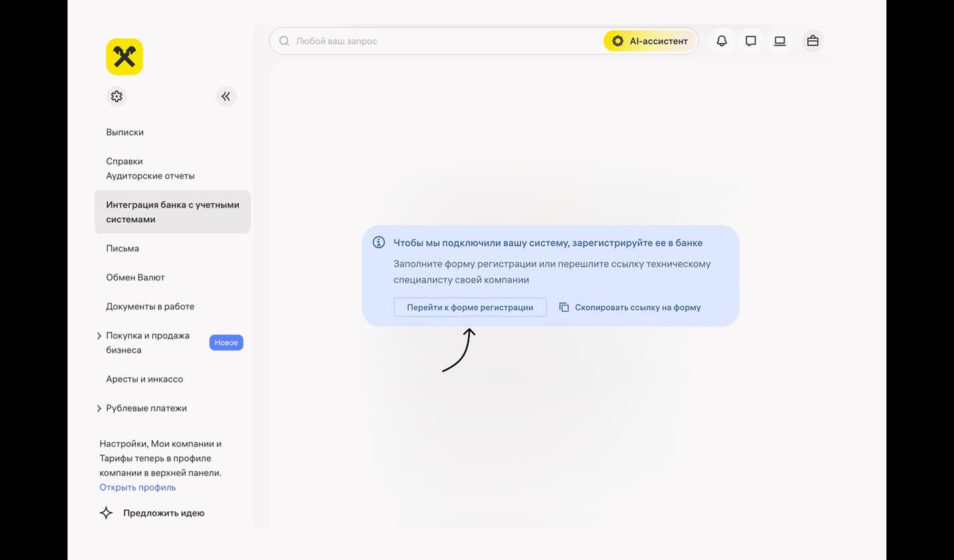
Task: Click the copy icon next to the form link
Action: coord(564,308)
